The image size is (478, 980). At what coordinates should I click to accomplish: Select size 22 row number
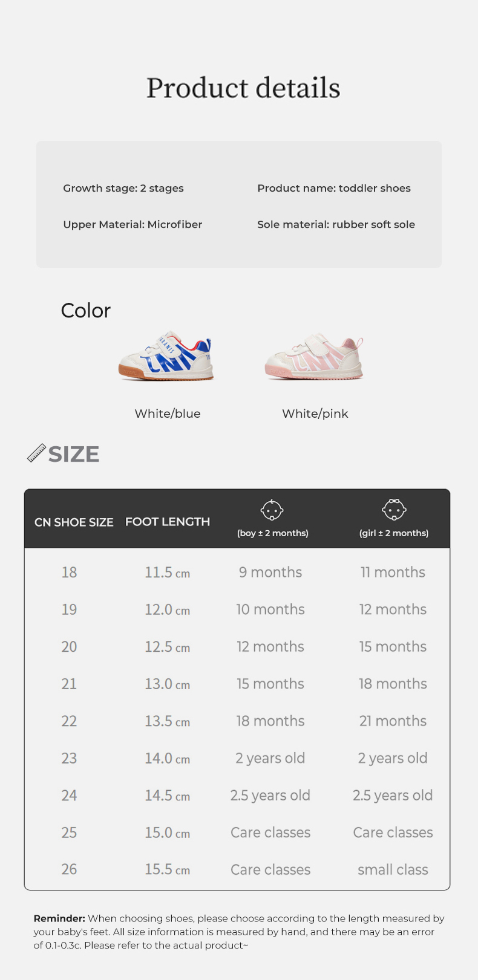pyautogui.click(x=69, y=721)
